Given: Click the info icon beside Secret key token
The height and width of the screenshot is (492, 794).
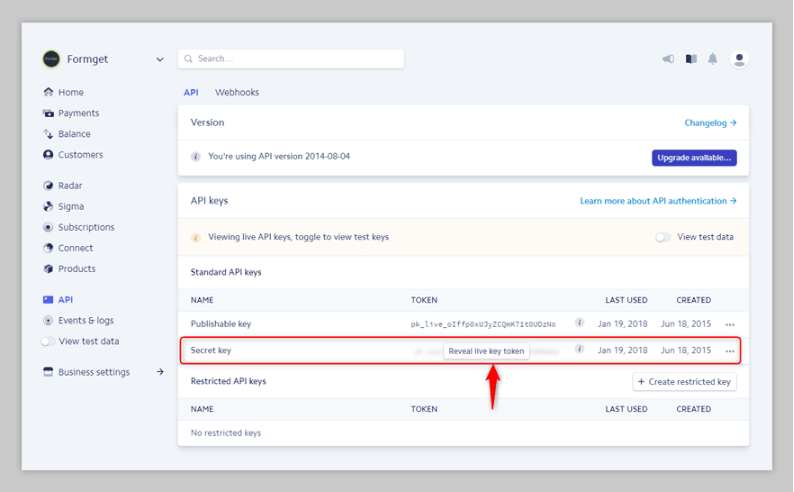Looking at the screenshot, I should coord(580,349).
